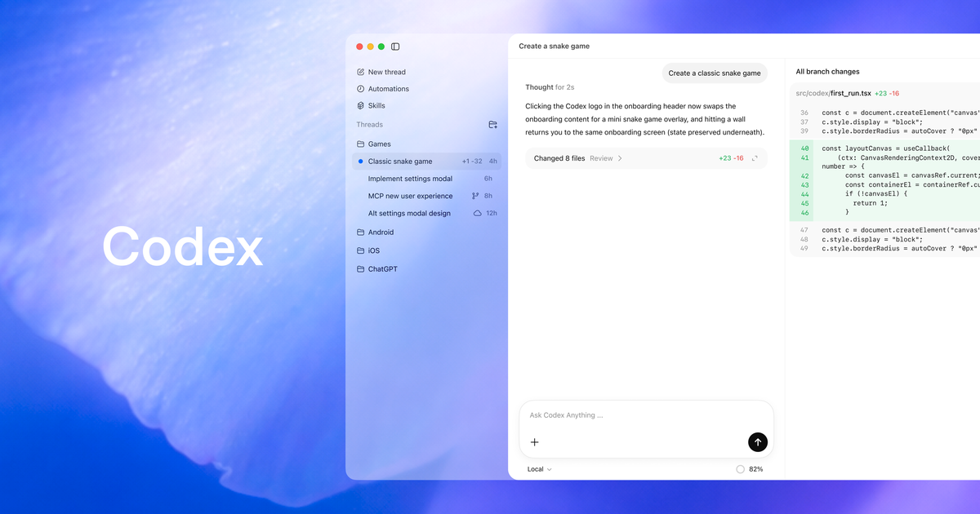Open the Local environment dropdown
This screenshot has width=980, height=514.
click(x=538, y=469)
